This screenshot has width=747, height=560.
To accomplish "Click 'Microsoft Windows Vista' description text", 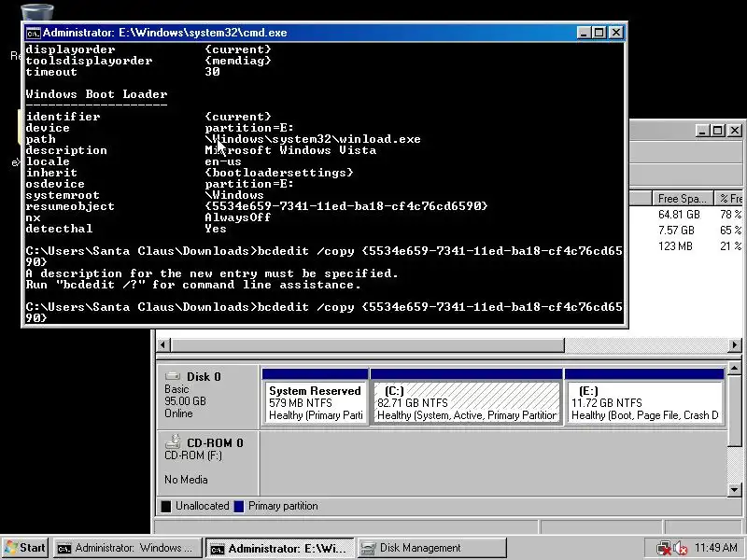I will point(290,150).
